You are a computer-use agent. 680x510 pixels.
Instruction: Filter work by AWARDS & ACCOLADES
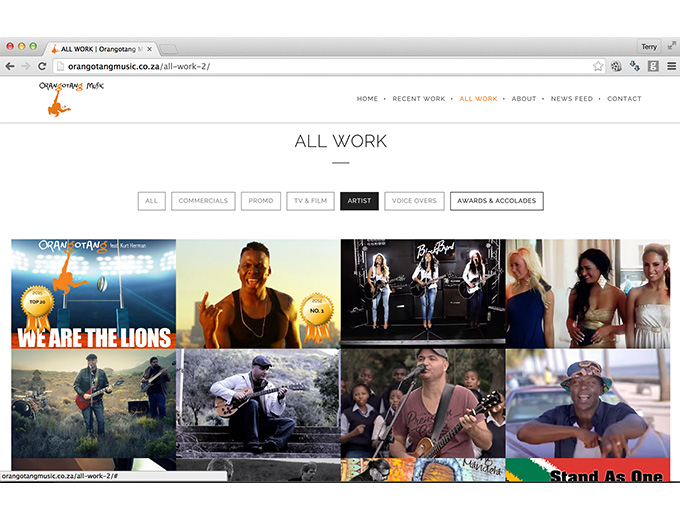coord(497,201)
